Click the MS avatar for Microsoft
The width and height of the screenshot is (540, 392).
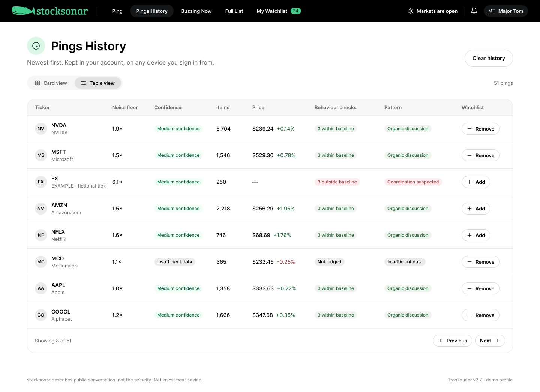tap(41, 155)
